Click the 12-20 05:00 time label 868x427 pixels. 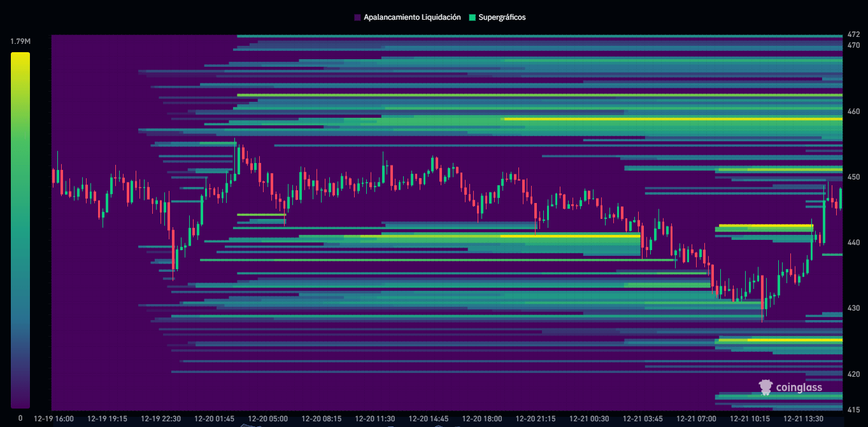point(267,419)
